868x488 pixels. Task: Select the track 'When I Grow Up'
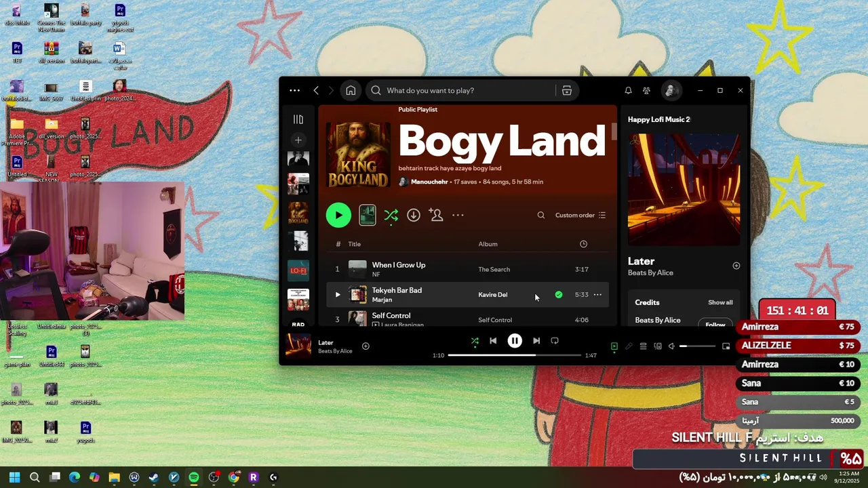point(399,265)
